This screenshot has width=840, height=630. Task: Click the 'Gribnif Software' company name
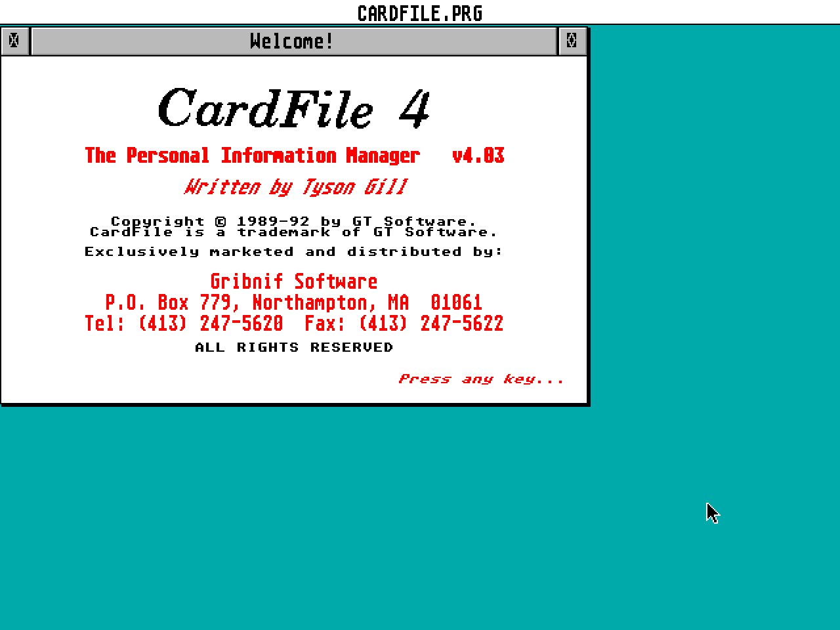[x=294, y=282]
